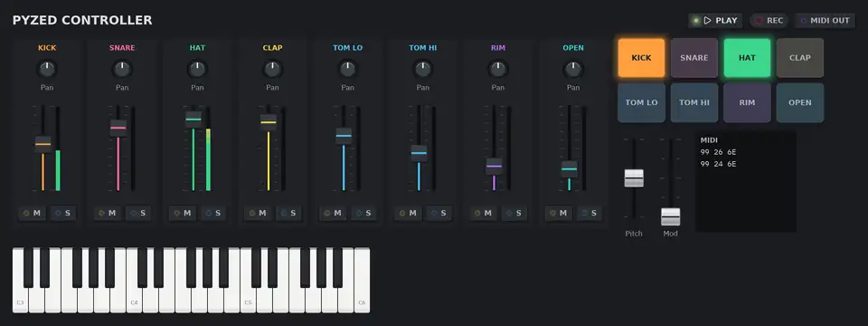Viewport: 868px width, 326px height.
Task: Click the CLAP channel pan knob
Action: click(x=272, y=70)
